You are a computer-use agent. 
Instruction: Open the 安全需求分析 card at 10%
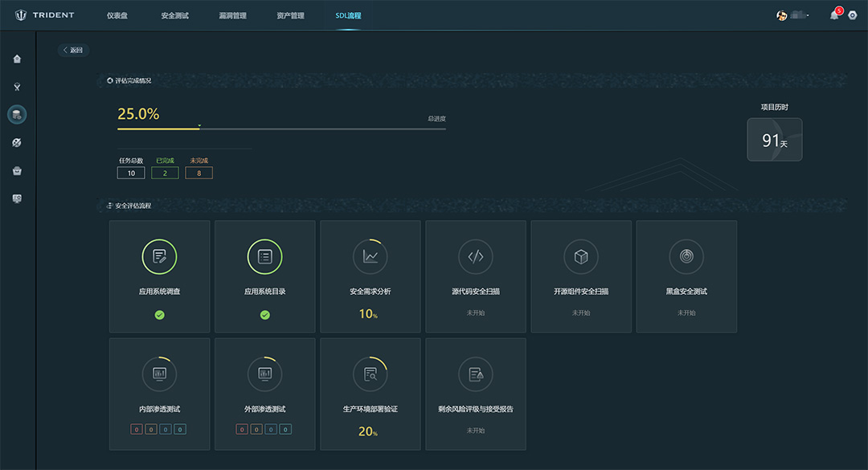pos(370,276)
